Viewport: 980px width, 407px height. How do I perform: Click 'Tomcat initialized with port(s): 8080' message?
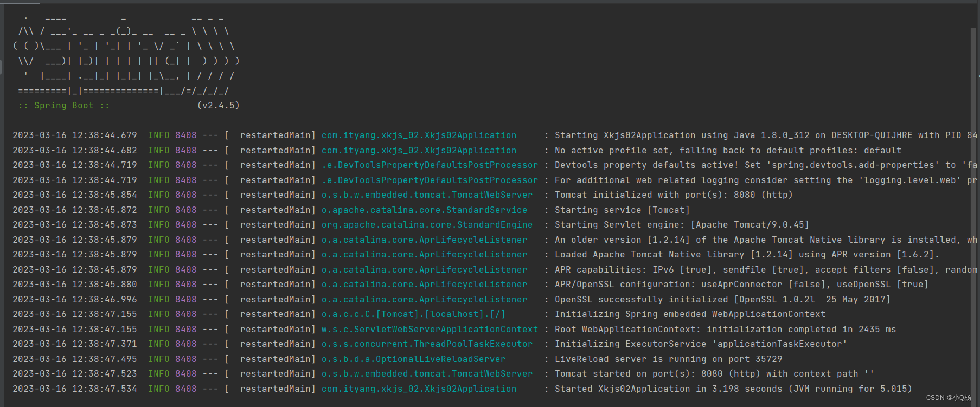674,195
